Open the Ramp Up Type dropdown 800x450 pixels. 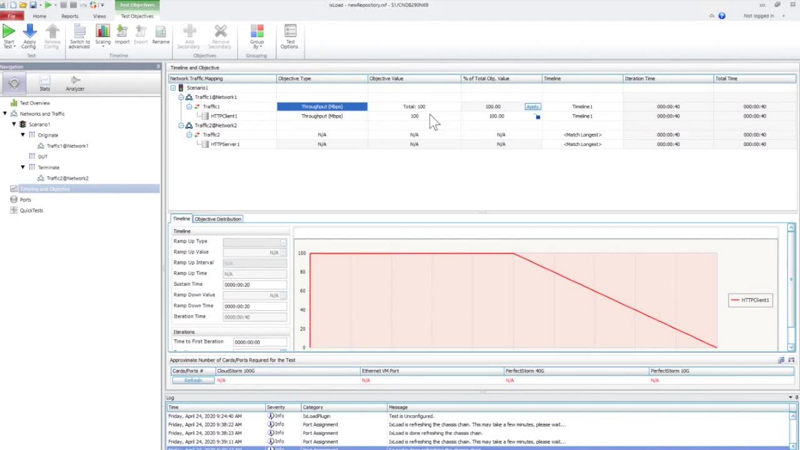(283, 242)
